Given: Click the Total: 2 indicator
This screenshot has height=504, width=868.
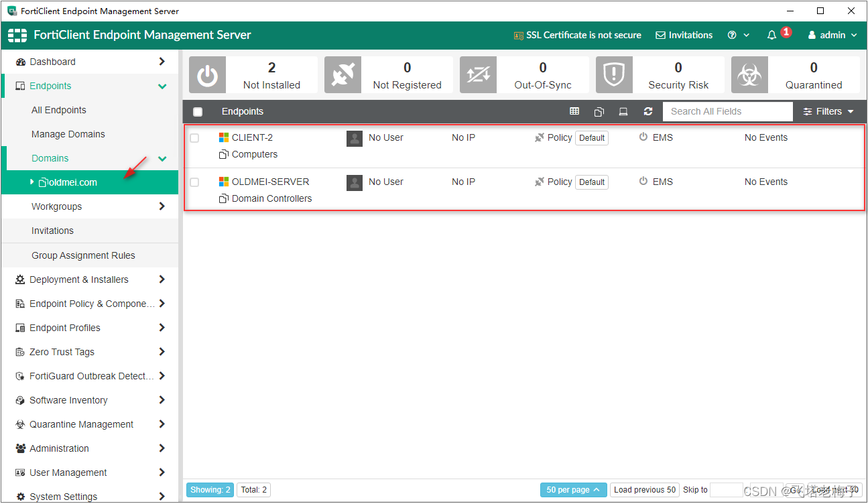Looking at the screenshot, I should [254, 490].
